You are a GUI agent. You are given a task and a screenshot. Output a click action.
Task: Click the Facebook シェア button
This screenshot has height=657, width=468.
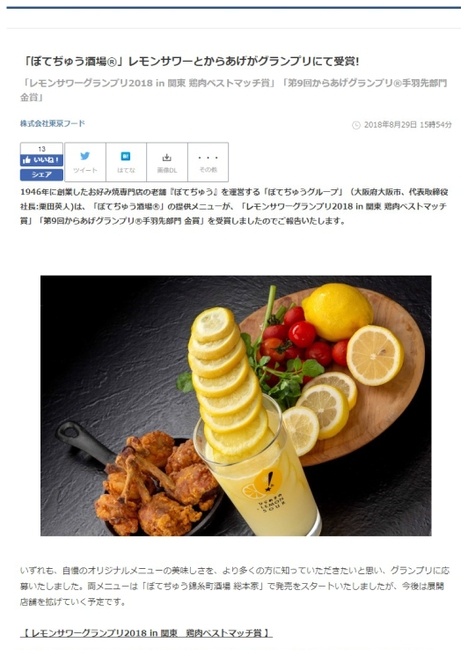pyautogui.click(x=41, y=175)
